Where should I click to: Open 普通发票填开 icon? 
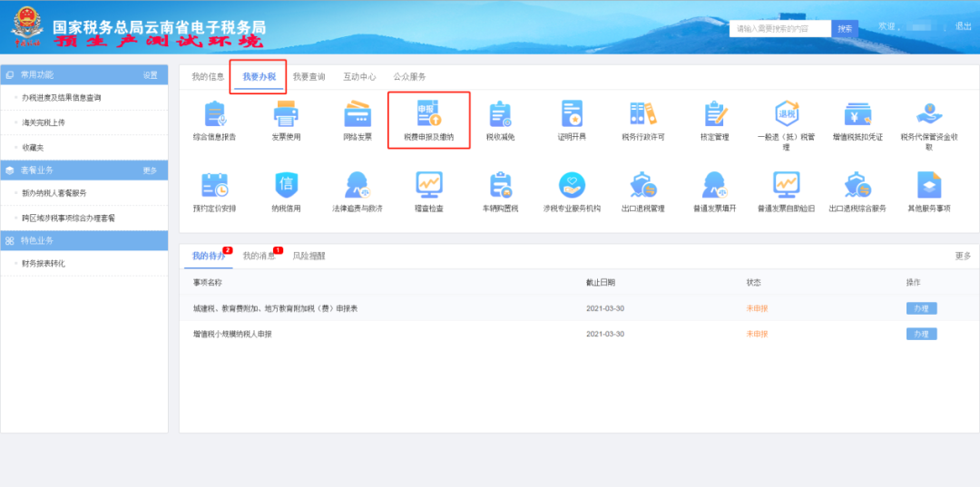point(715,185)
